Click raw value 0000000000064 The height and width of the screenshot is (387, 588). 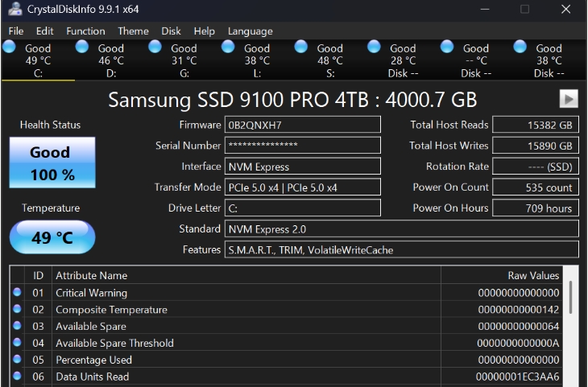(x=518, y=327)
